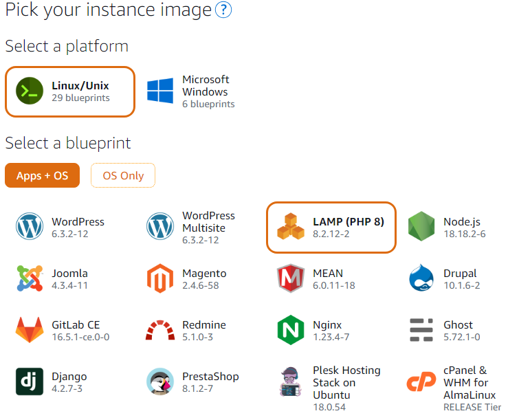519x420 pixels.
Task: Open the instance image help icon
Action: tap(223, 10)
